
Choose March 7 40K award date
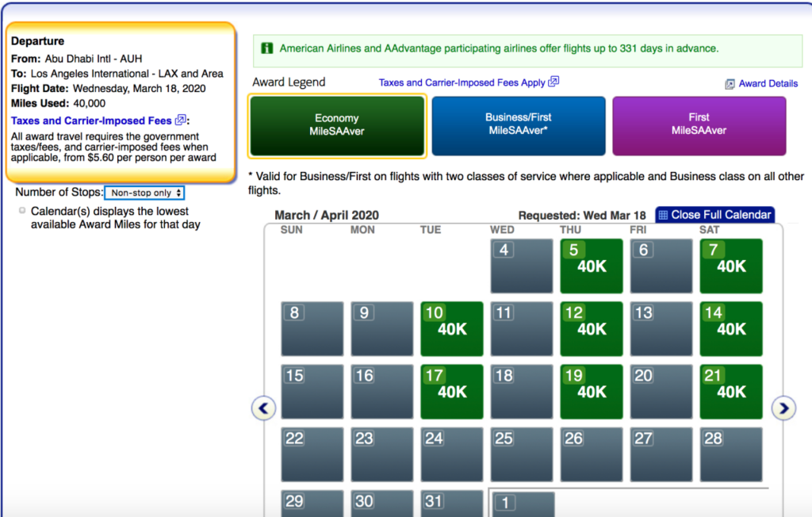(x=730, y=266)
